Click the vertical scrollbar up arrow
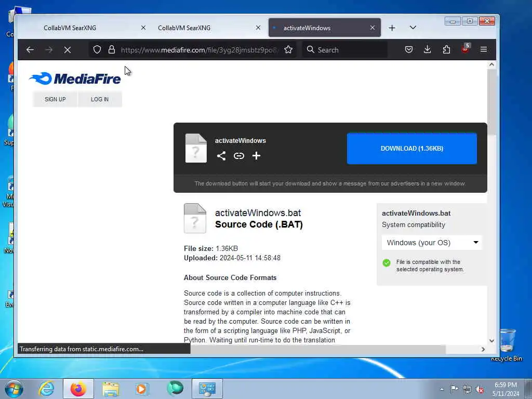This screenshot has width=532, height=399. point(491,64)
